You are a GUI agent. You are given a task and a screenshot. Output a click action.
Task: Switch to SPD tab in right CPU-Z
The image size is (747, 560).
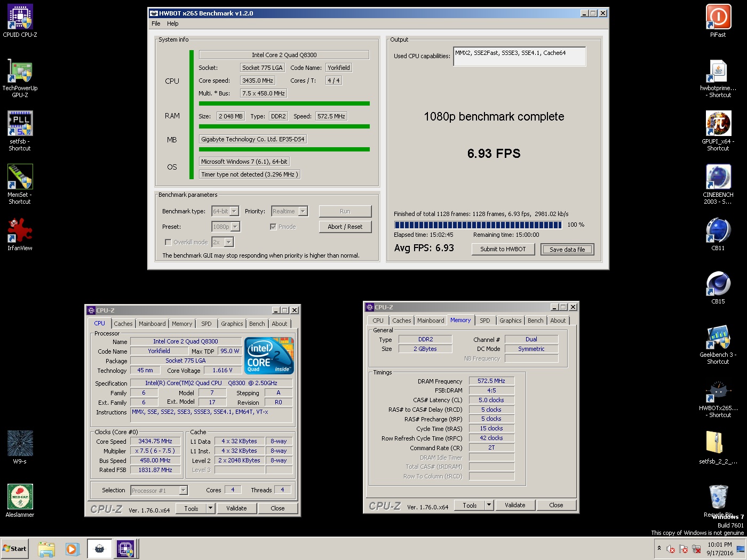tap(484, 321)
